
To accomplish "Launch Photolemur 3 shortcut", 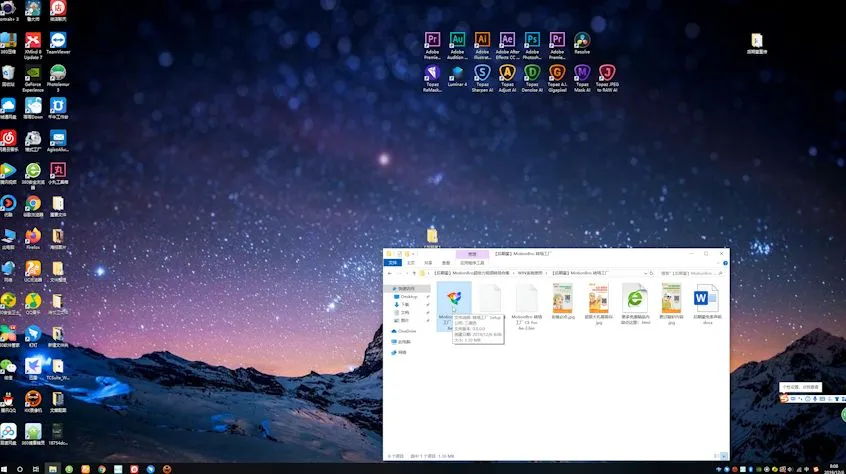I will [58, 78].
